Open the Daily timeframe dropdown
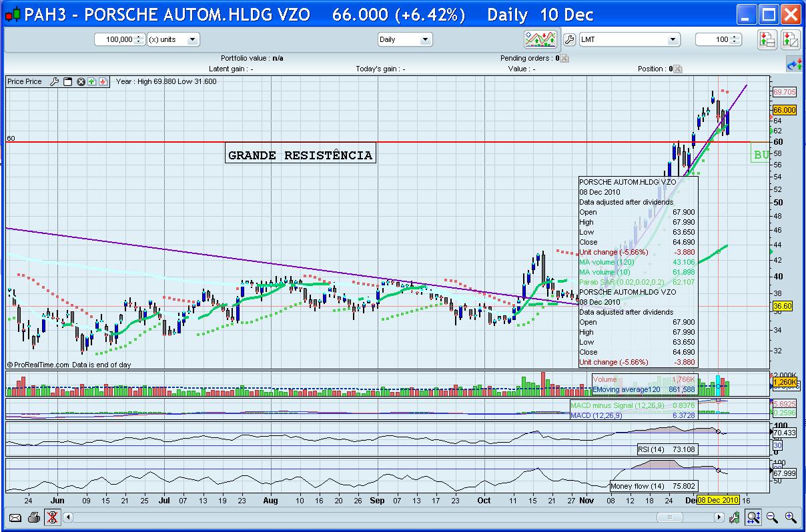The height and width of the screenshot is (532, 806). pos(405,39)
